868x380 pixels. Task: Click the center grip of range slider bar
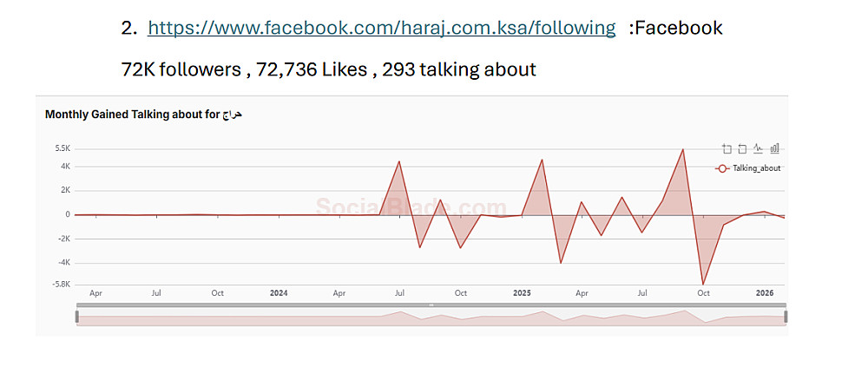coord(431,305)
